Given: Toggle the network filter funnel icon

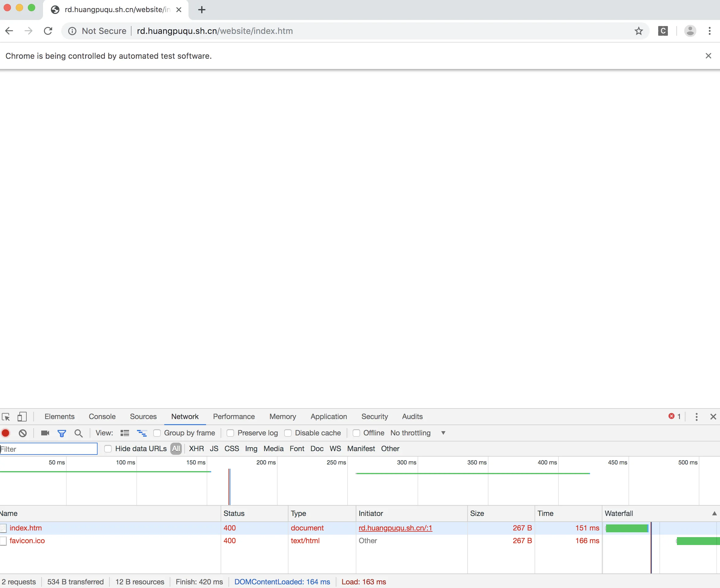Looking at the screenshot, I should point(62,433).
